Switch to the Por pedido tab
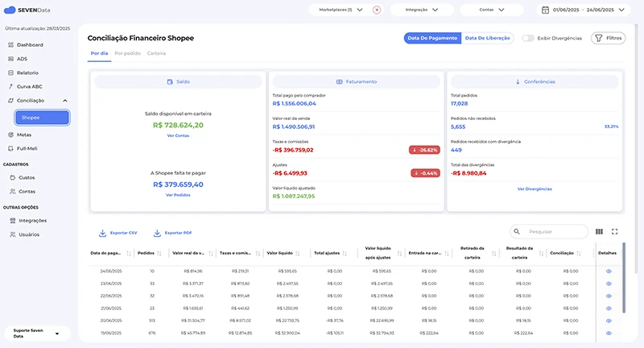 (x=127, y=53)
